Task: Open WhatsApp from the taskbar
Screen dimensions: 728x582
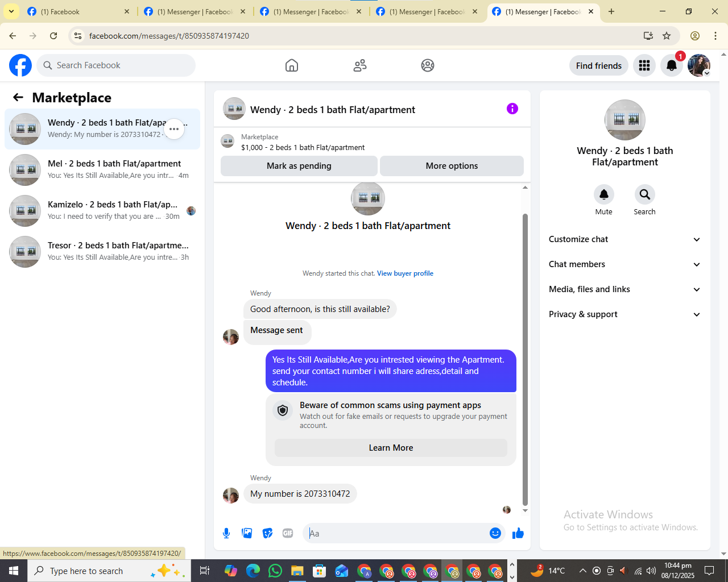Action: (275, 571)
